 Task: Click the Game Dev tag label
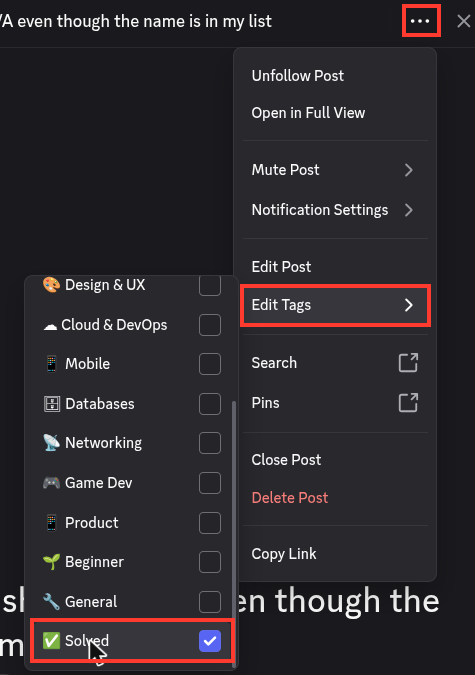coord(99,483)
